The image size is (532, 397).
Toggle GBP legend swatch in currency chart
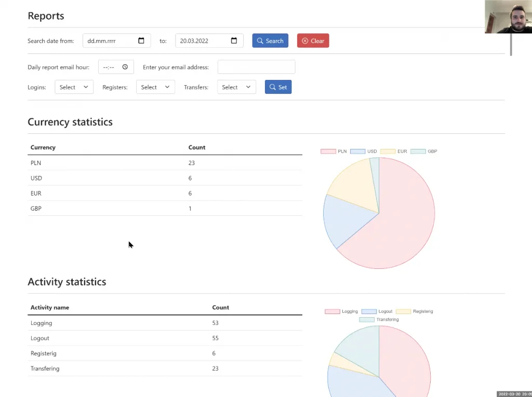[418, 151]
